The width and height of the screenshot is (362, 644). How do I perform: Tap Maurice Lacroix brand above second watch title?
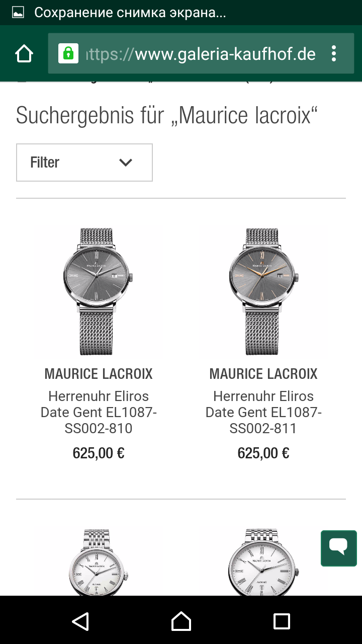pyautogui.click(x=263, y=374)
